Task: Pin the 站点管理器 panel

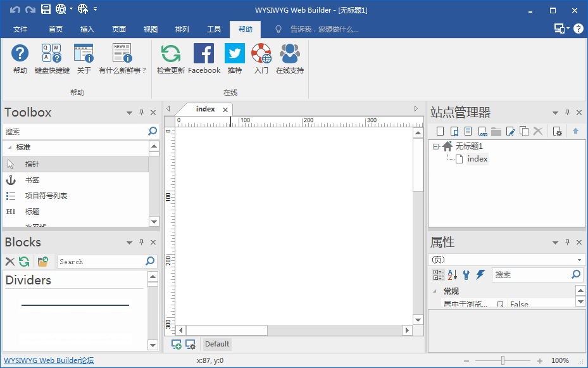Action: (567, 112)
